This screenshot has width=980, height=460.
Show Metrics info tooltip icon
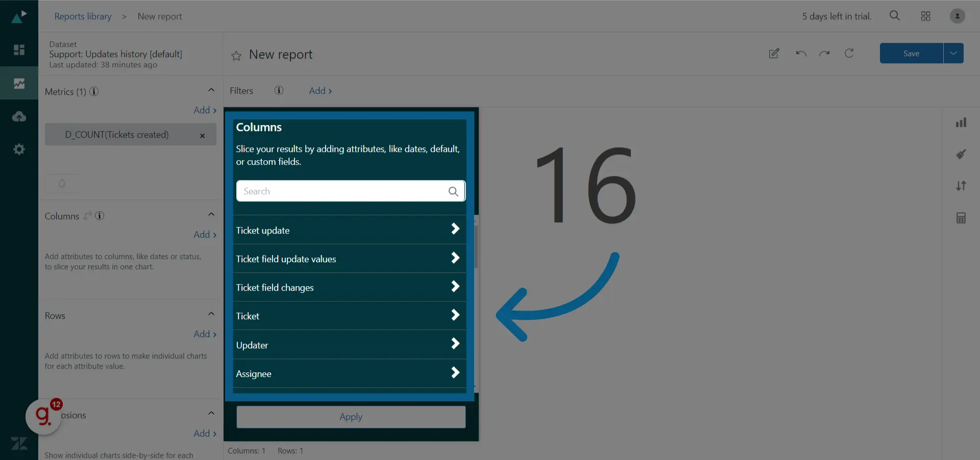click(x=94, y=92)
